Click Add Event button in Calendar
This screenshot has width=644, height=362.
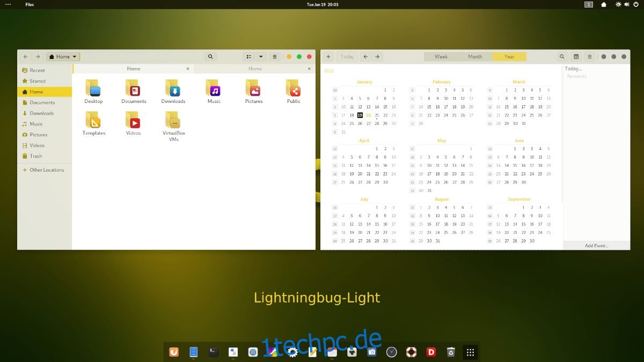click(596, 246)
